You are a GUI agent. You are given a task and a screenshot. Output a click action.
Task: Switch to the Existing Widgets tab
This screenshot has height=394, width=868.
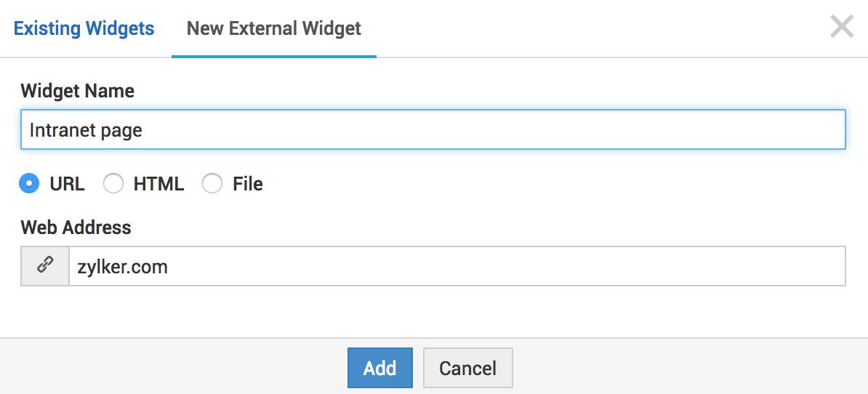(84, 29)
